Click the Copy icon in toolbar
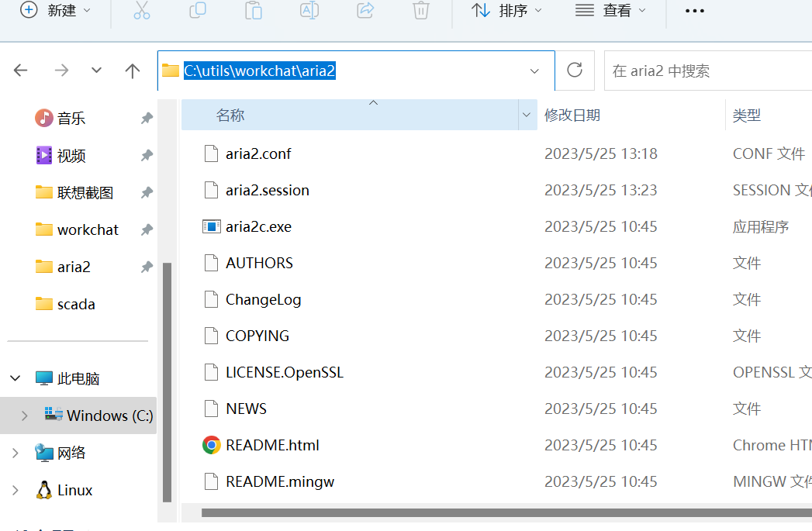The image size is (812, 531). [x=197, y=10]
